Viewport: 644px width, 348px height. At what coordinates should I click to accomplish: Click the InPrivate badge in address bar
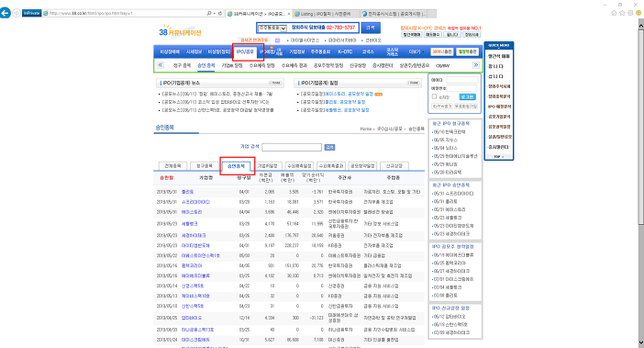(x=31, y=13)
